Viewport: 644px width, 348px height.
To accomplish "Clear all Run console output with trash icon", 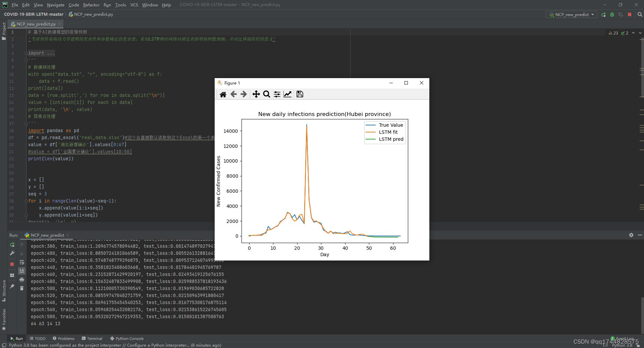I will coord(22,288).
